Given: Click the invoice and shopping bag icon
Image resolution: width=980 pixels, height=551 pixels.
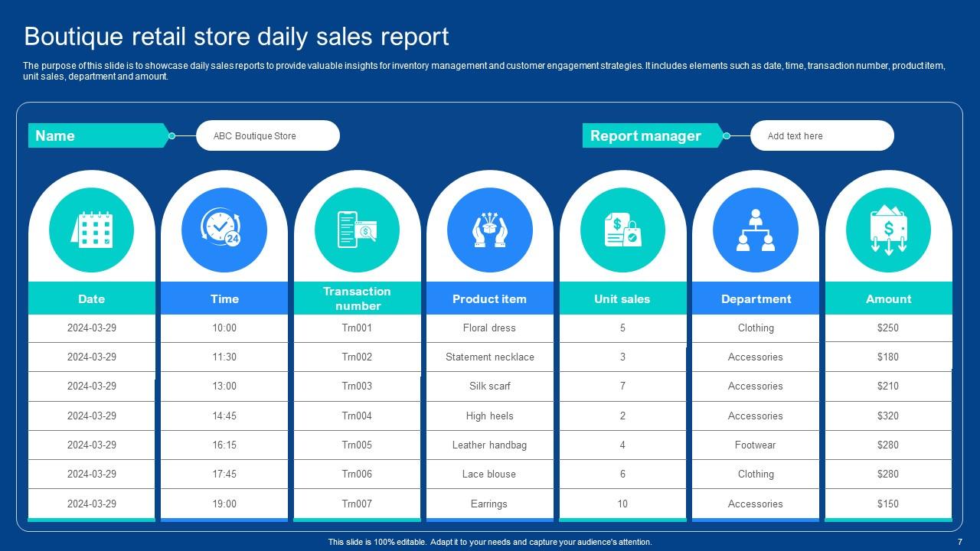Looking at the screenshot, I should (x=622, y=230).
